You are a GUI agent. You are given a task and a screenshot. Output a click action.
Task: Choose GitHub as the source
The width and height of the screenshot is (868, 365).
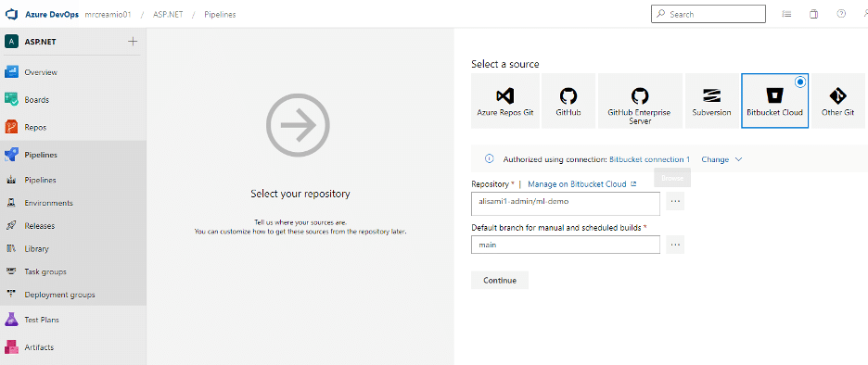(x=568, y=101)
